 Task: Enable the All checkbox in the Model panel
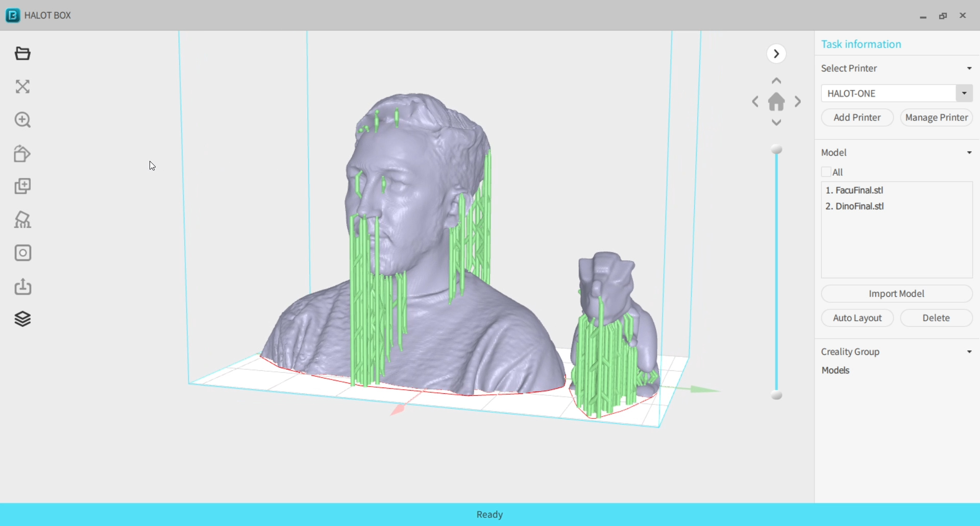click(826, 172)
